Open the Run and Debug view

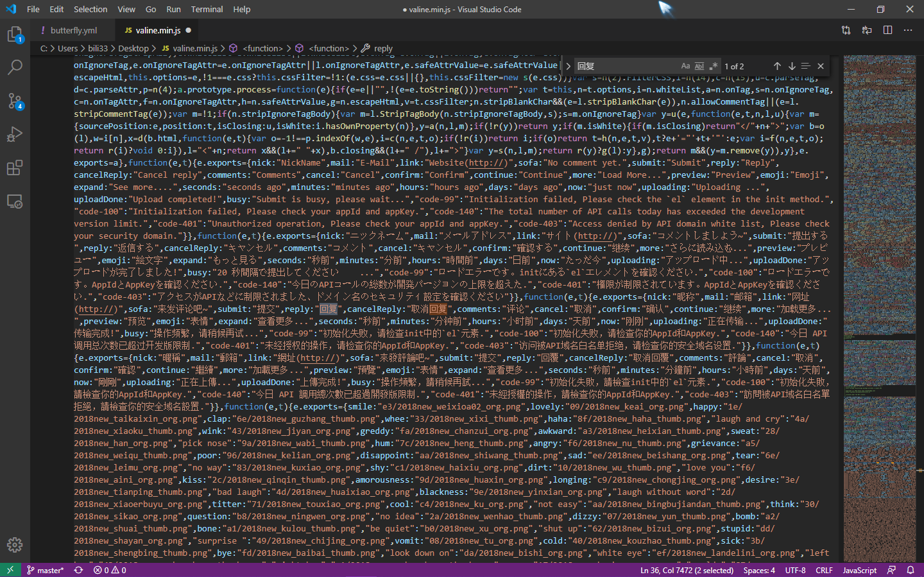[15, 134]
